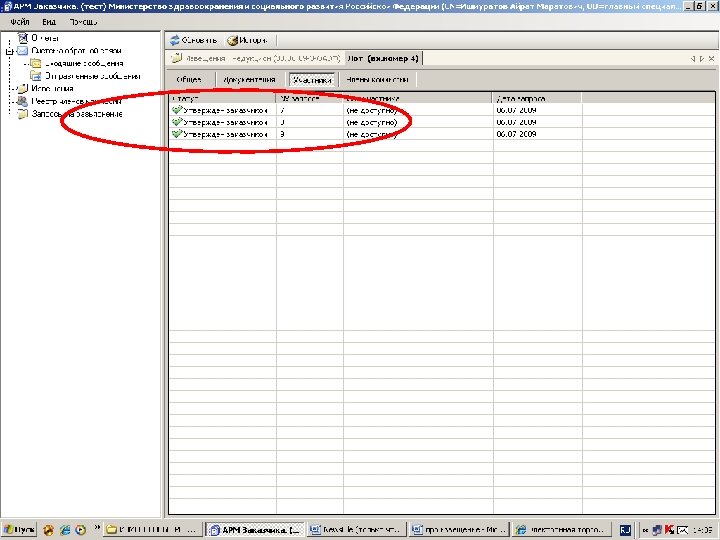Switch to the Документация tab
The height and width of the screenshot is (540, 720).
point(249,79)
